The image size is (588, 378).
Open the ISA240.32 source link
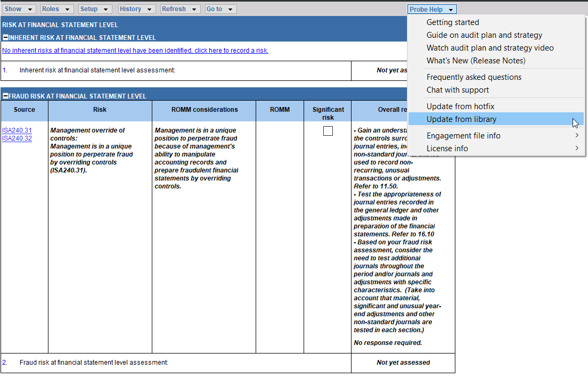point(17,138)
